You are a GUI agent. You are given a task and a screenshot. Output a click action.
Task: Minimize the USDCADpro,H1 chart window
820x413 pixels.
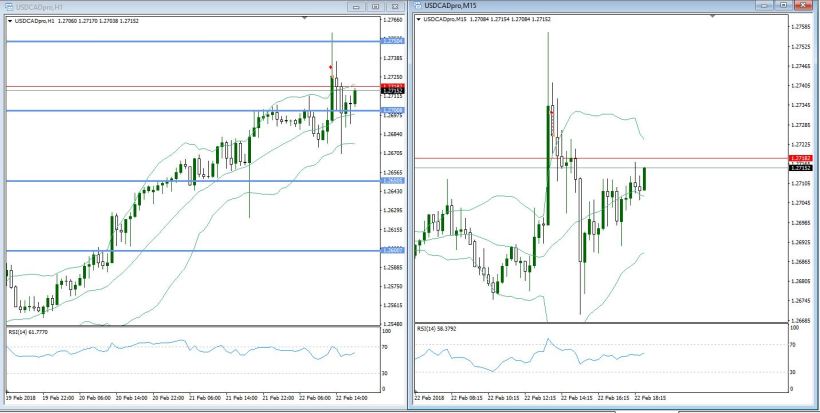359,6
